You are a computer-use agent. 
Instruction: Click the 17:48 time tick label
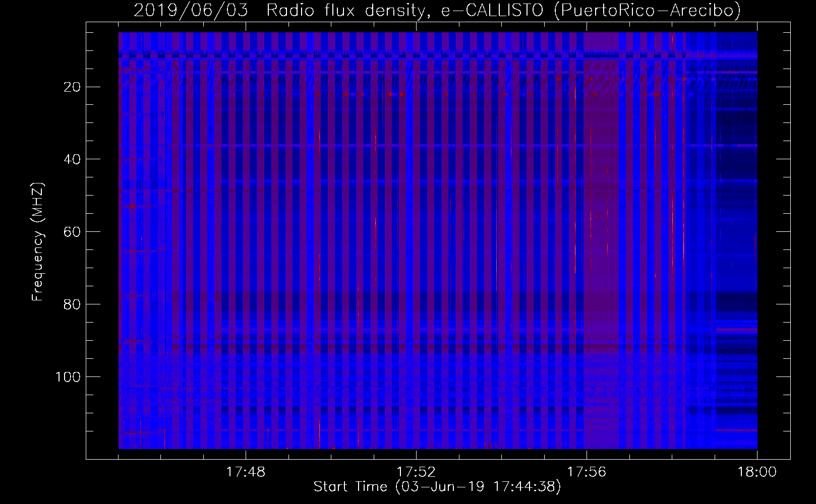coord(246,472)
